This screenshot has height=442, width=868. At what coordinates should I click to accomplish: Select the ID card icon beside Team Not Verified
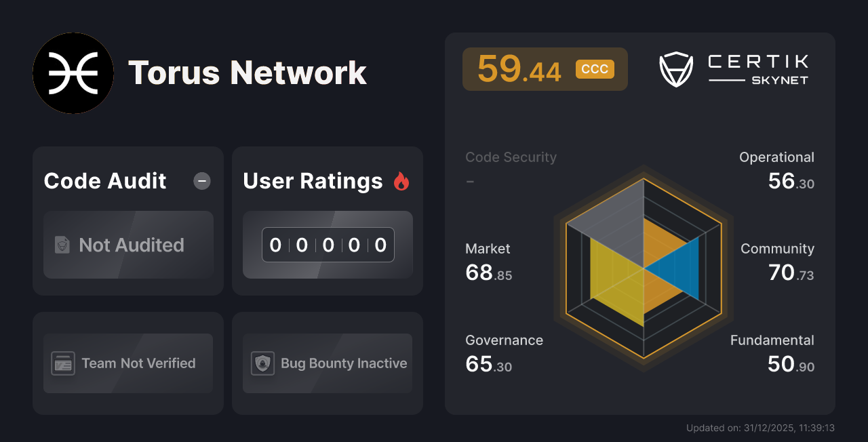64,363
